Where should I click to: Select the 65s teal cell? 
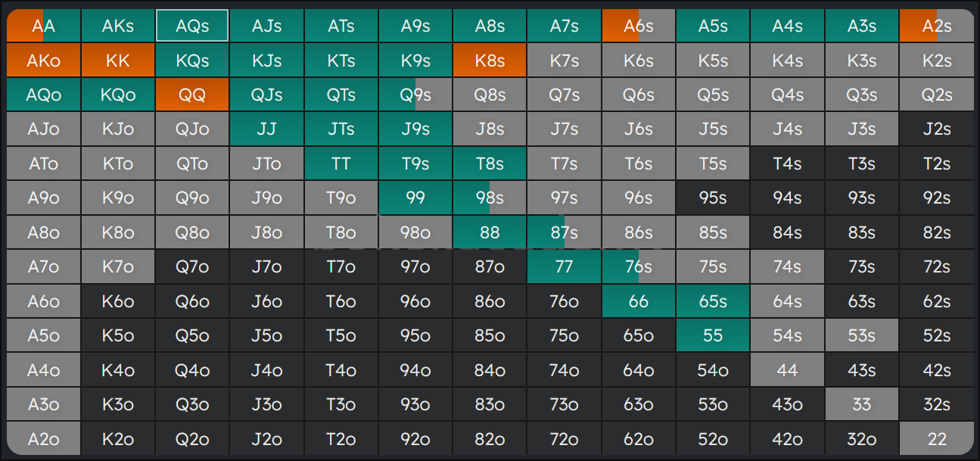pos(713,301)
